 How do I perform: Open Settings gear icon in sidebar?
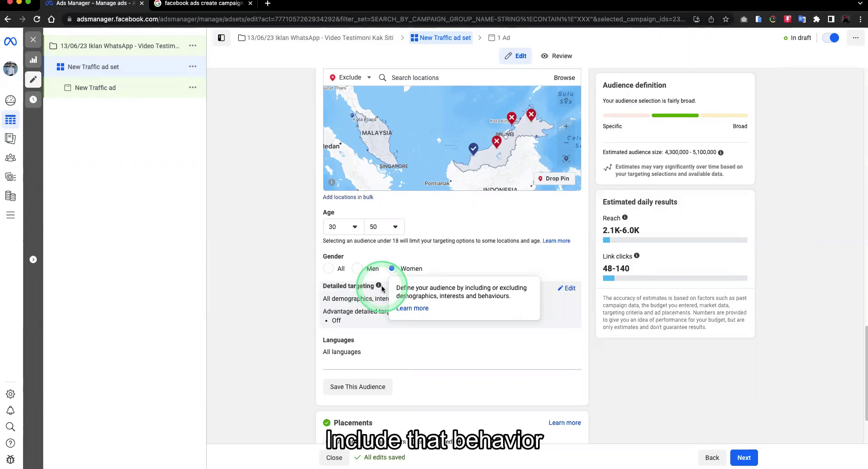[10, 394]
